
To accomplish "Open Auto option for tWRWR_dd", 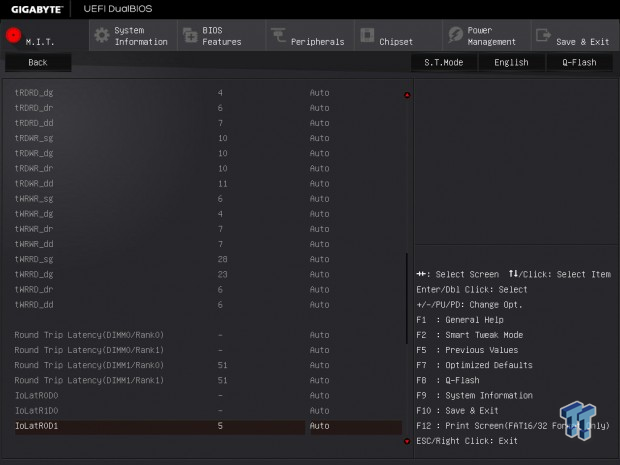I will click(x=319, y=244).
